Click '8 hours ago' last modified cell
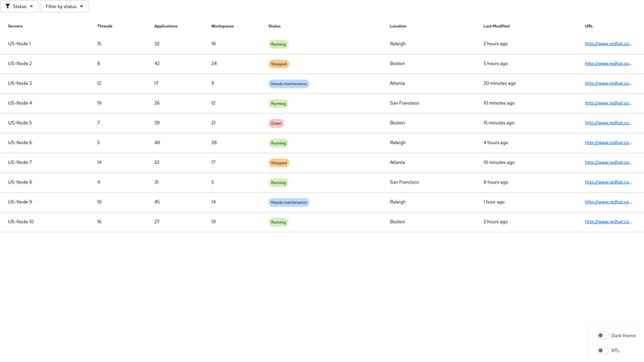The height and width of the screenshot is (362, 644). (496, 183)
